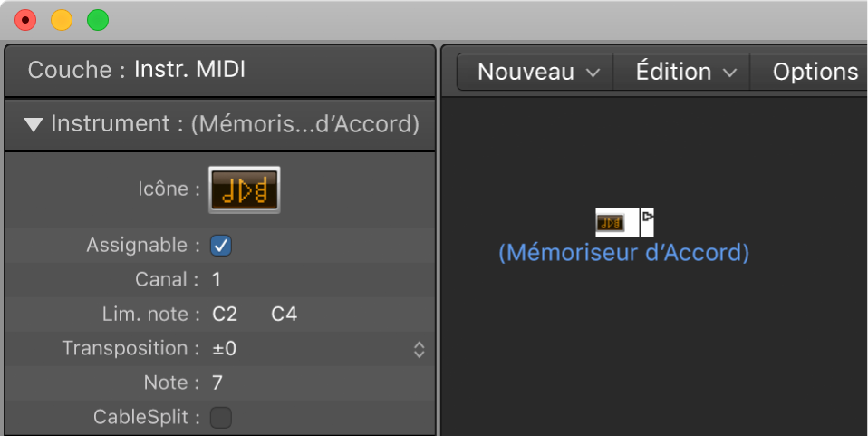Image resolution: width=868 pixels, height=436 pixels.
Task: Click the lower note limit C2
Action: [225, 315]
